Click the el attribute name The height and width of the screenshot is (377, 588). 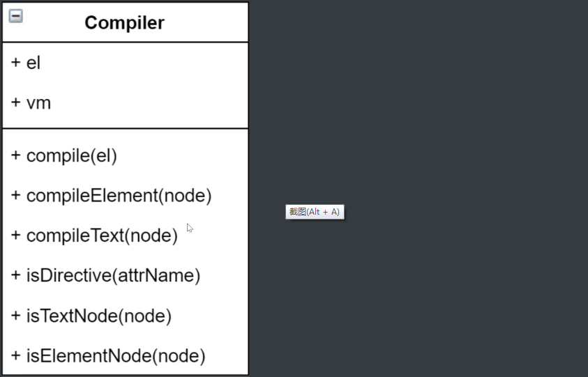(x=33, y=63)
